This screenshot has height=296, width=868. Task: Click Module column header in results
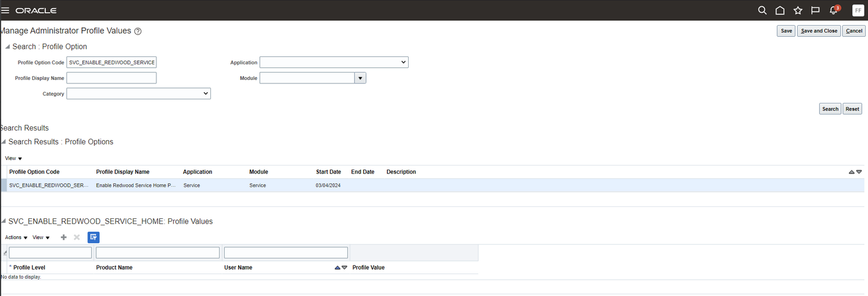coord(259,172)
